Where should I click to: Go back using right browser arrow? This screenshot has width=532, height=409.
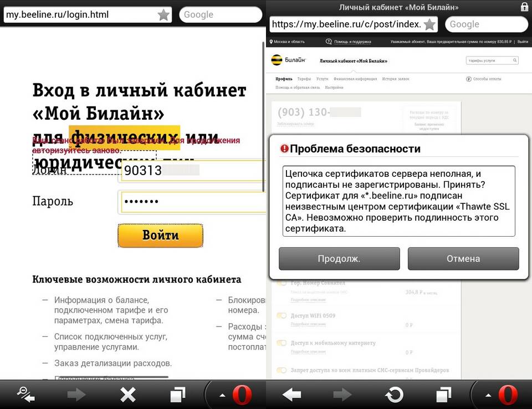(291, 395)
